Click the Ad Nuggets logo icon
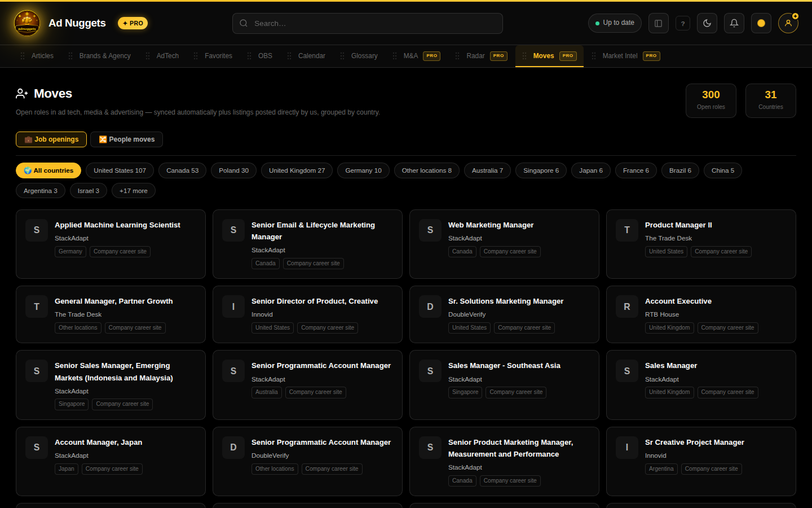Image resolution: width=812 pixels, height=508 pixels. [27, 23]
